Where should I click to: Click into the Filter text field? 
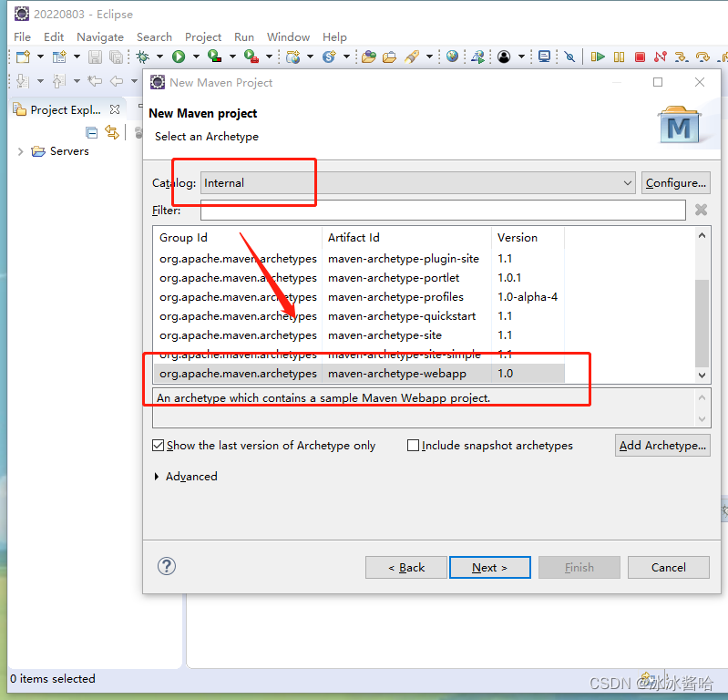[443, 211]
